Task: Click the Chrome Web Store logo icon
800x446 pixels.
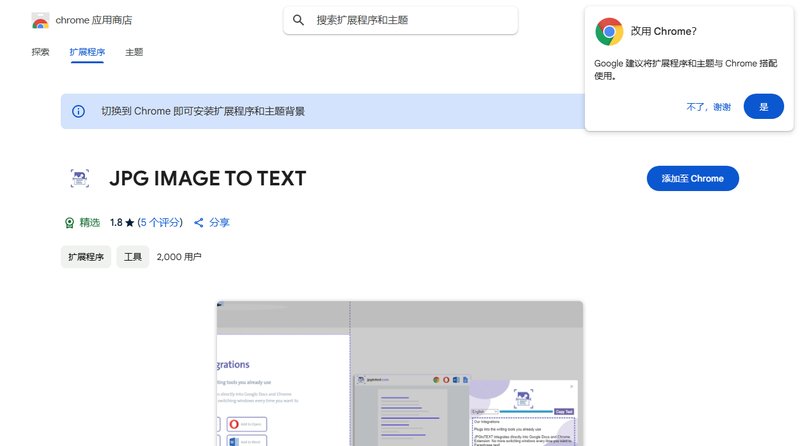Action: tap(40, 20)
